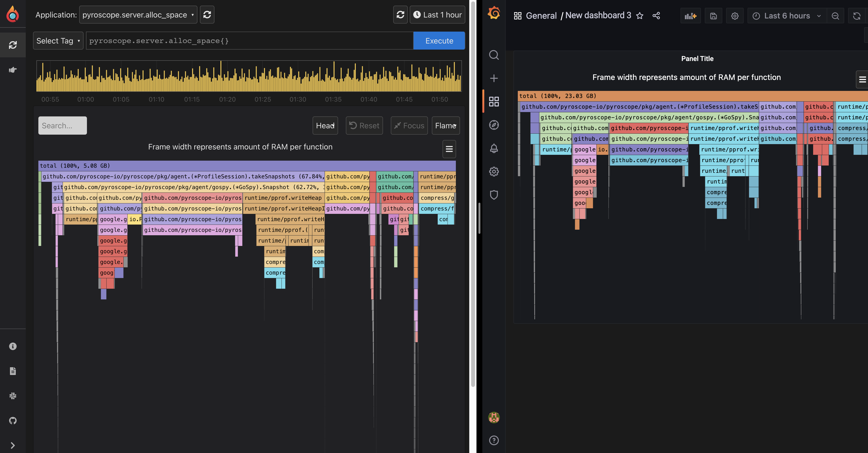Click General breadcrumb in Grafana

(541, 16)
